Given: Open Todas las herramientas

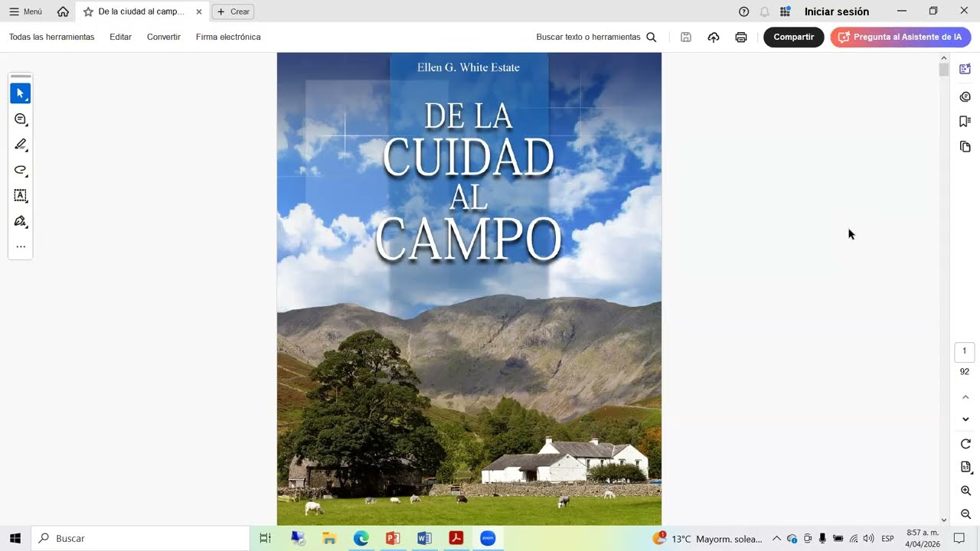Looking at the screenshot, I should 52,37.
